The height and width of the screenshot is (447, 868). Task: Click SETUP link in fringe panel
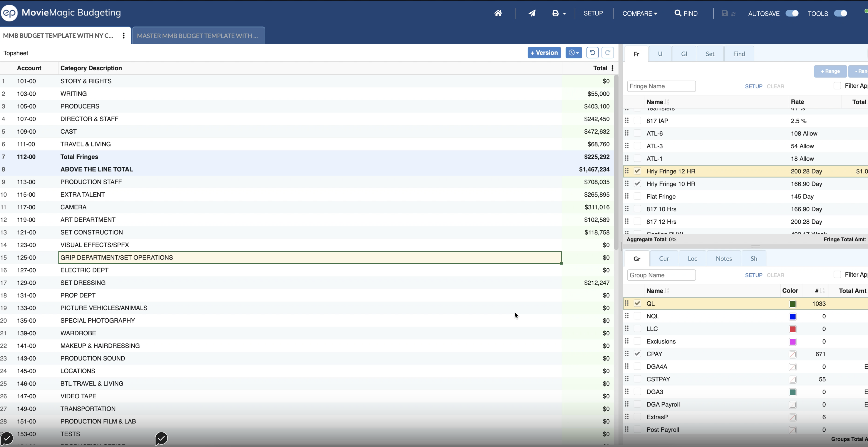coord(753,86)
